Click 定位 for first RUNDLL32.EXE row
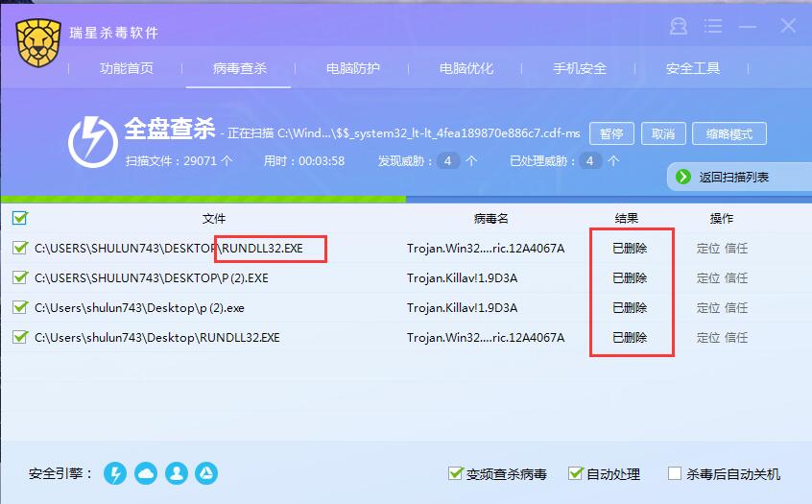 click(x=708, y=249)
